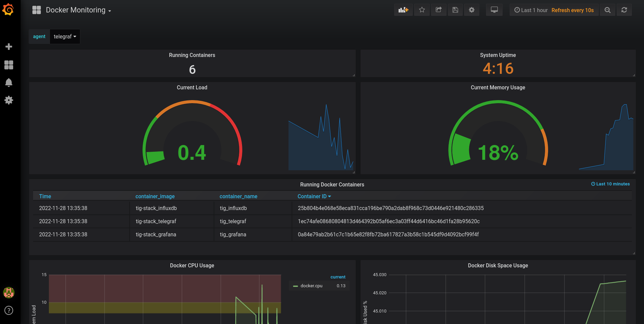Open the Docker CPU Usage panel title menu
644x324 pixels.
point(192,265)
